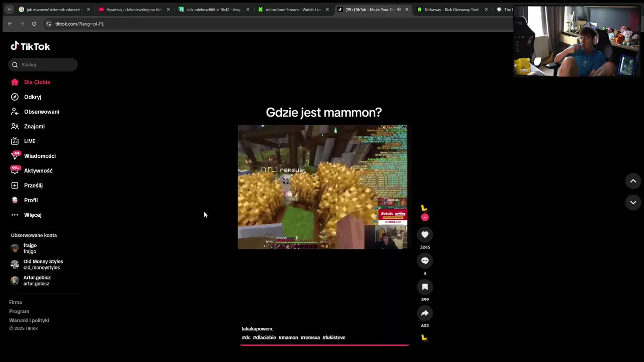Open the Odkryj page
The height and width of the screenshot is (362, 644).
click(33, 97)
